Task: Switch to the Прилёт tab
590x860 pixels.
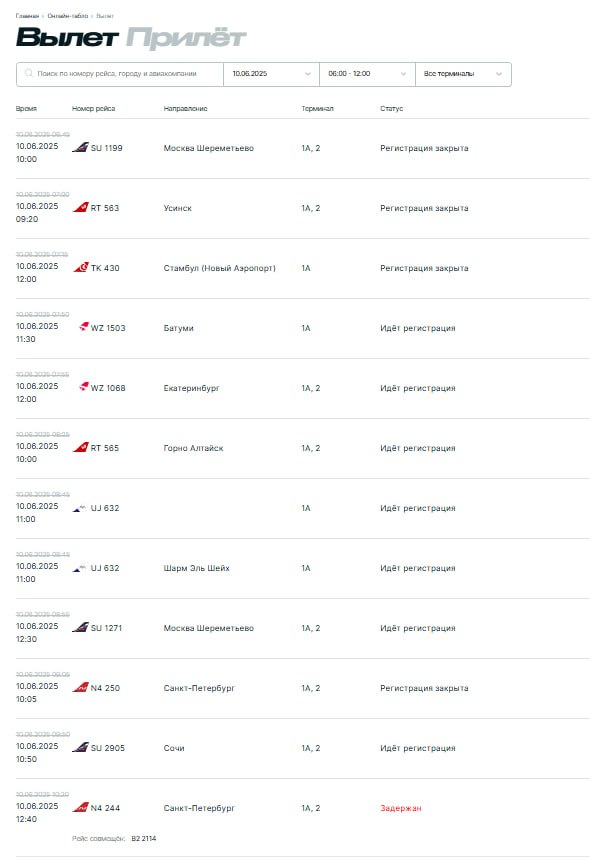Action: coord(186,38)
